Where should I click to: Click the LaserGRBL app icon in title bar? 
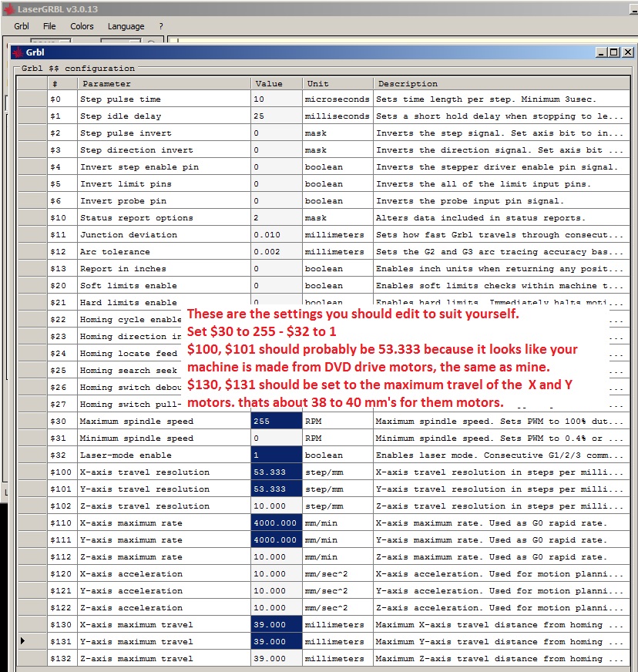point(9,9)
